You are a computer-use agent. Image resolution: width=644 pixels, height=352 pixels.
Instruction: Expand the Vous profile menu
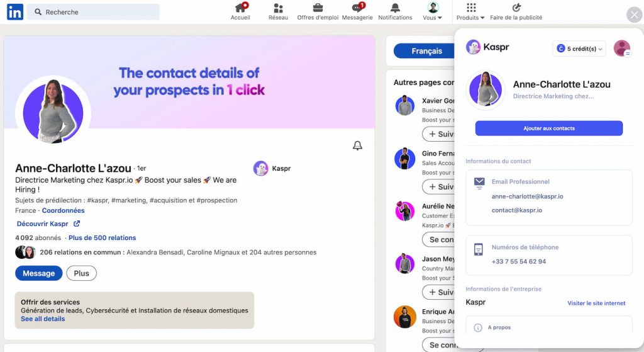433,11
